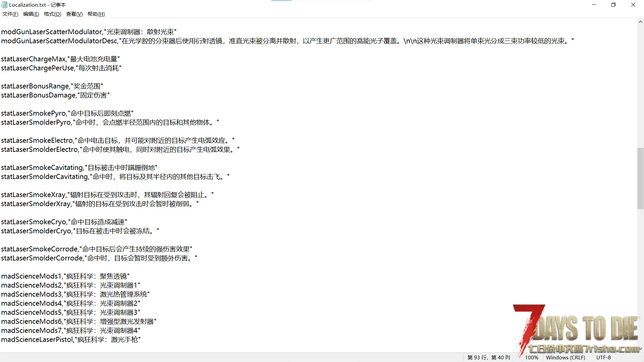The width and height of the screenshot is (644, 362).
Task: Restore down the Notepad window
Action: click(613, 5)
